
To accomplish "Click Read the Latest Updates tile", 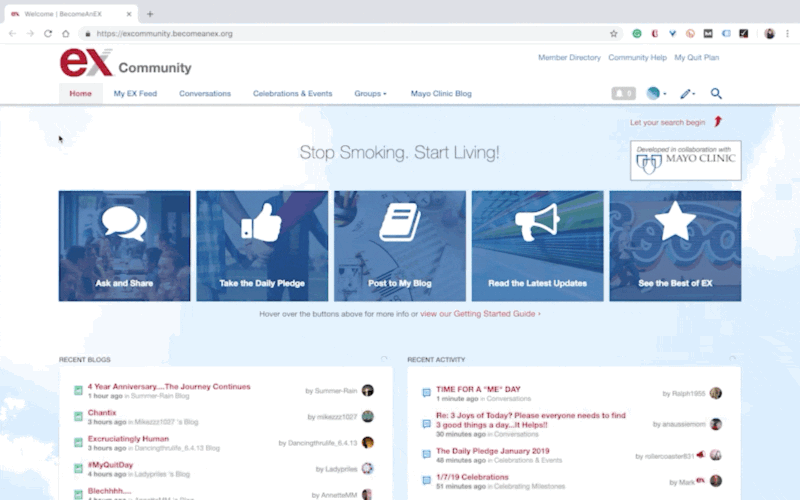I will click(538, 246).
